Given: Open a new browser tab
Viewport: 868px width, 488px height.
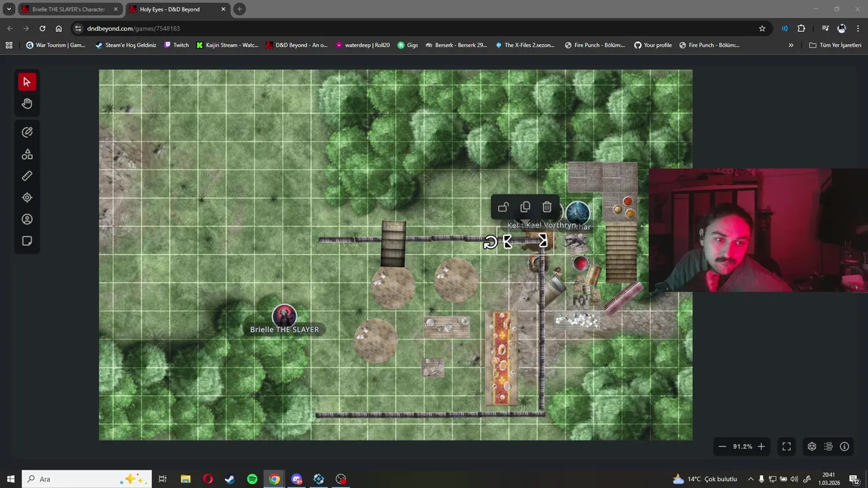Looking at the screenshot, I should pos(239,9).
